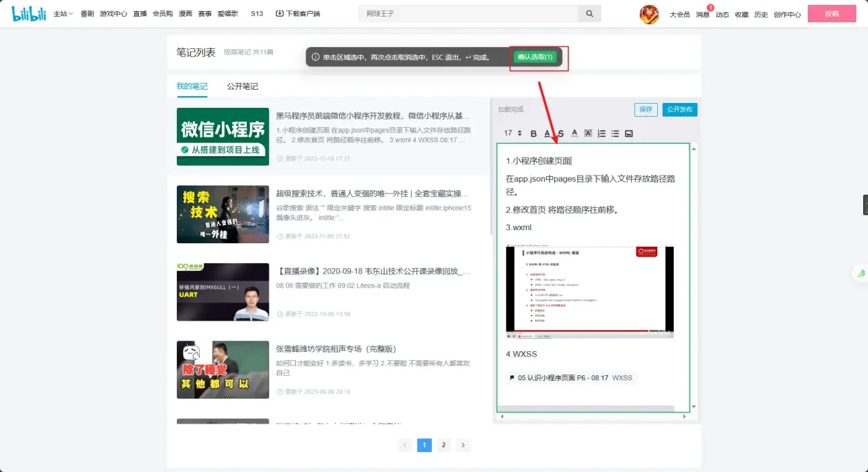Click the timestamp tag 05.认识小程序页面 P6 - 08:17
Image resolution: width=868 pixels, height=472 pixels.
point(571,378)
